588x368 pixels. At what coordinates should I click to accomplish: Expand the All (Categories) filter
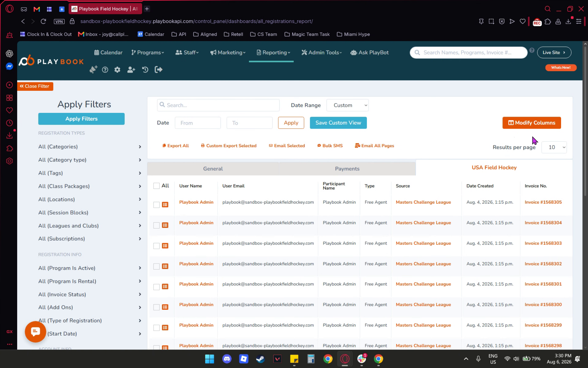click(x=90, y=147)
